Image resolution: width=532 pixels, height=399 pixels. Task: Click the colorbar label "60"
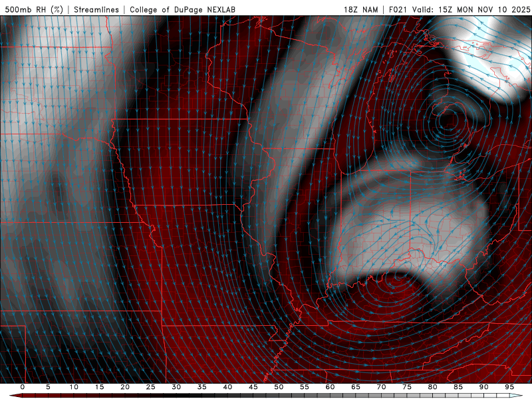coord(330,387)
